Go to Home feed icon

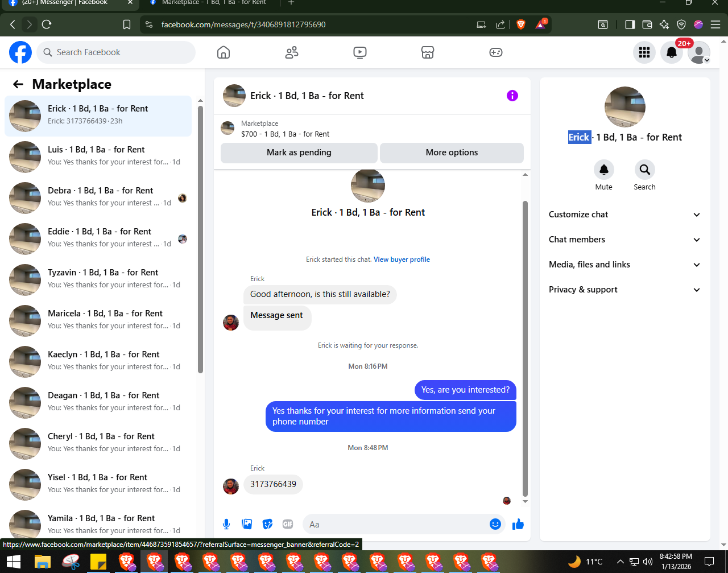pos(224,52)
